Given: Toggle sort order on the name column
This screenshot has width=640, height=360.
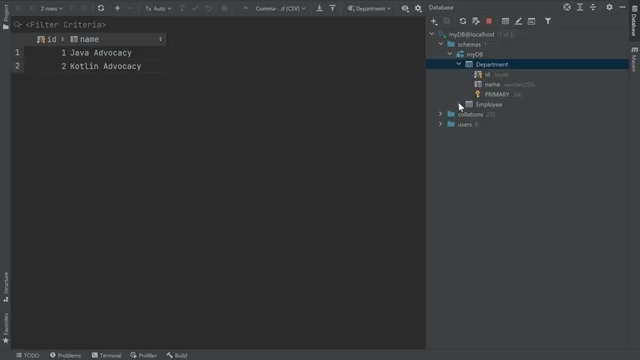Looking at the screenshot, I should (x=160, y=39).
